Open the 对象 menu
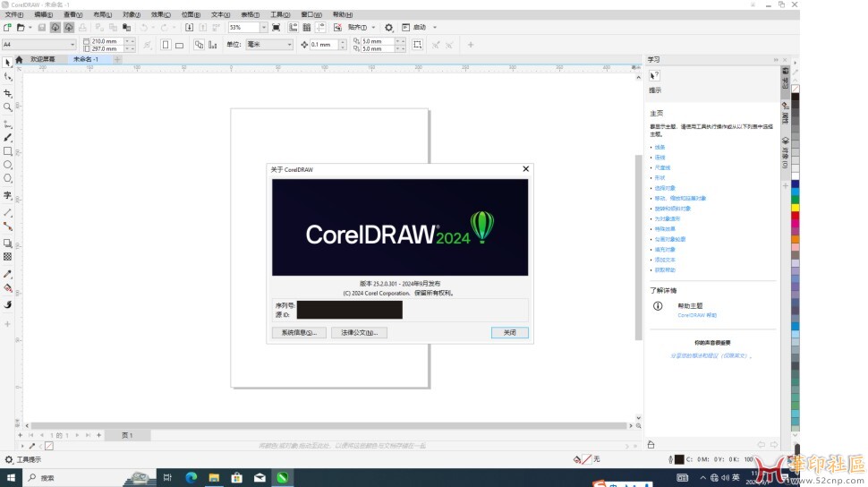This screenshot has height=487, width=868. pos(132,14)
